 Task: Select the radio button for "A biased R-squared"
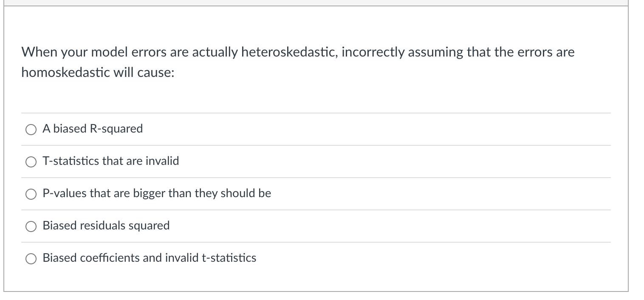point(30,130)
